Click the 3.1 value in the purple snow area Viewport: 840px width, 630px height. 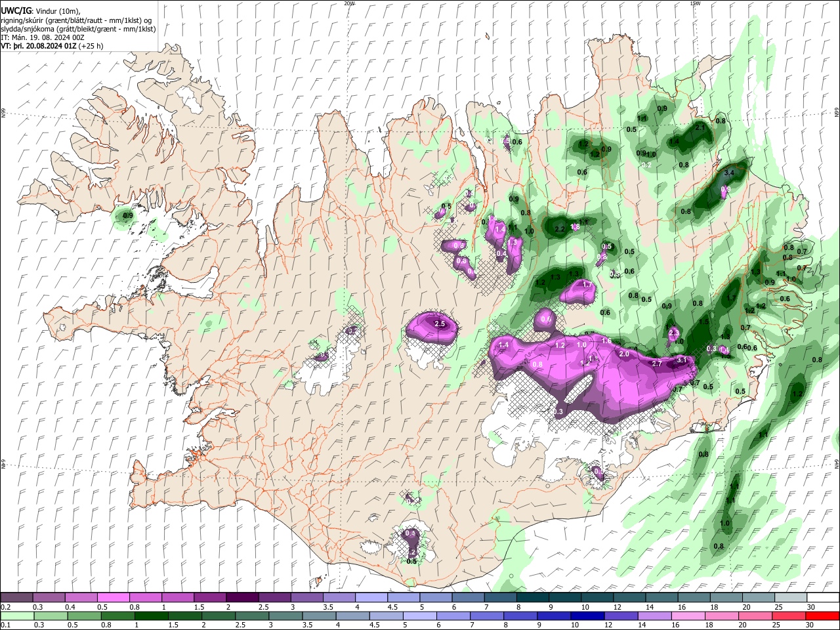tap(681, 360)
